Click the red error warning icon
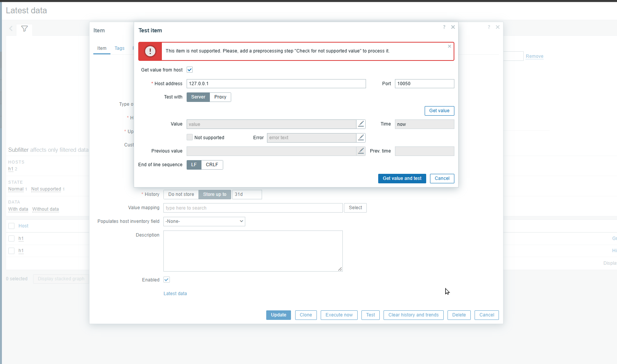Viewport: 617px width, 364px height. tap(150, 51)
